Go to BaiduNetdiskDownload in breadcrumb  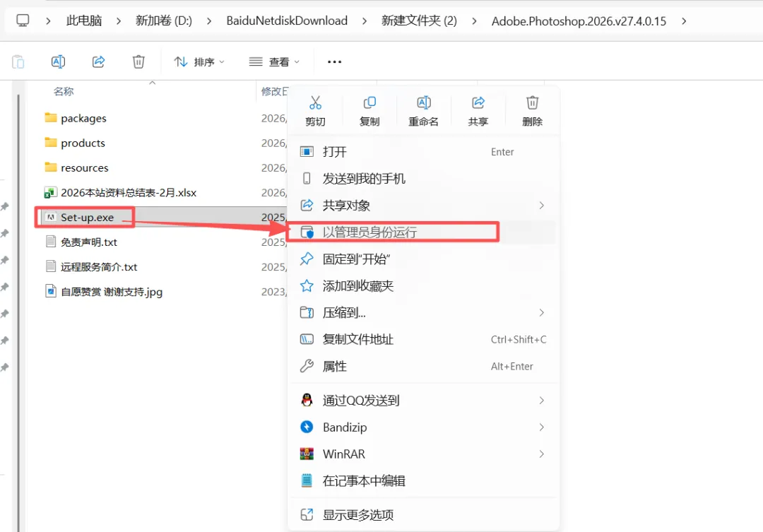(x=287, y=21)
